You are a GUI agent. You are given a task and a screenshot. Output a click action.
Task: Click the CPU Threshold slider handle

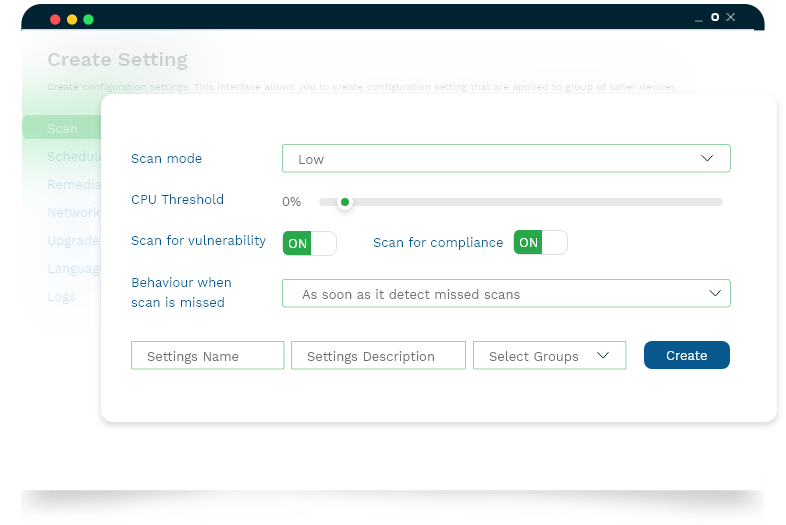click(x=345, y=202)
